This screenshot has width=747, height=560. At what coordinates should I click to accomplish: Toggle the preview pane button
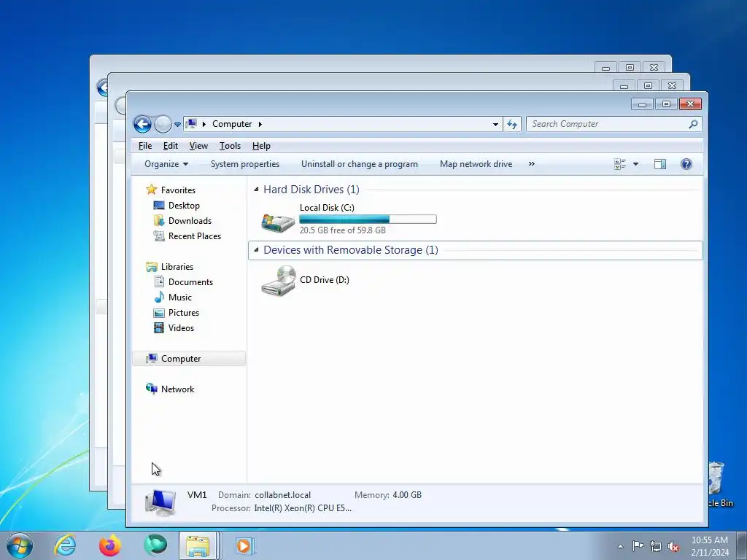click(x=659, y=164)
